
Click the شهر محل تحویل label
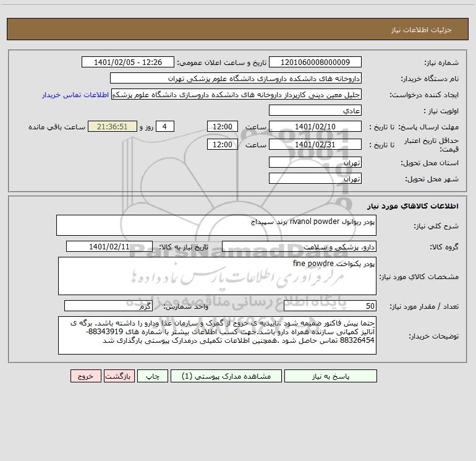(431, 179)
